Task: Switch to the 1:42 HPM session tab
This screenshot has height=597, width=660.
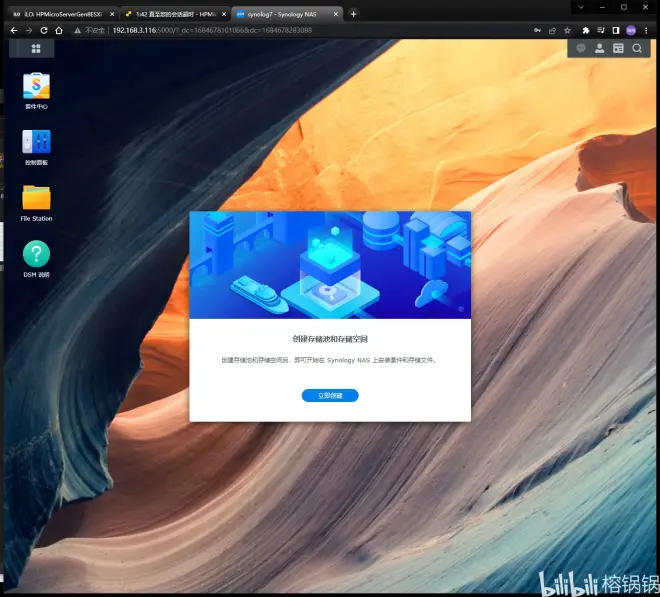Action: click(175, 14)
